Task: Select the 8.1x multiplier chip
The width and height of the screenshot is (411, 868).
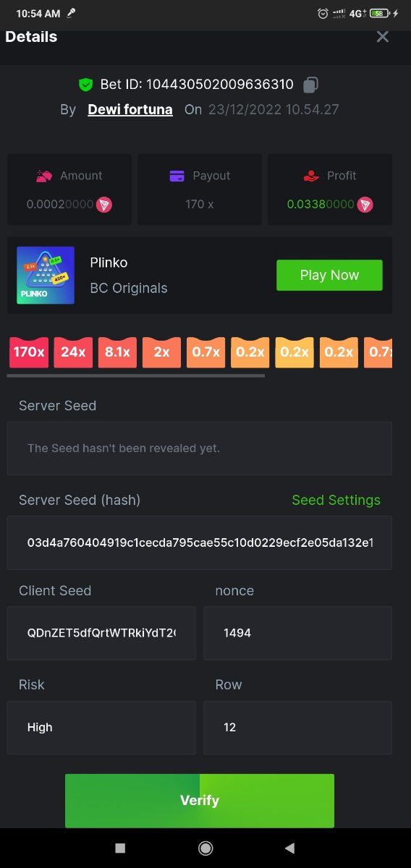Action: coord(117,352)
